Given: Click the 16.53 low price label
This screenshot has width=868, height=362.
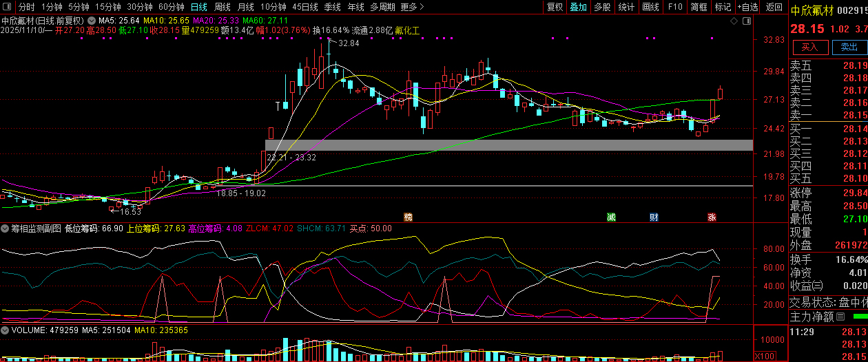Looking at the screenshot, I should tap(131, 212).
